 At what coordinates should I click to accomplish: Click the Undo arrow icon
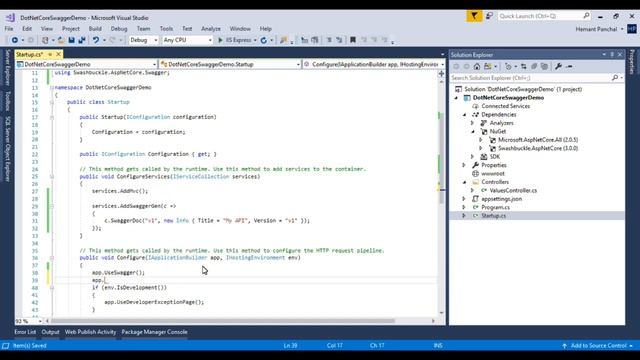pos(96,40)
